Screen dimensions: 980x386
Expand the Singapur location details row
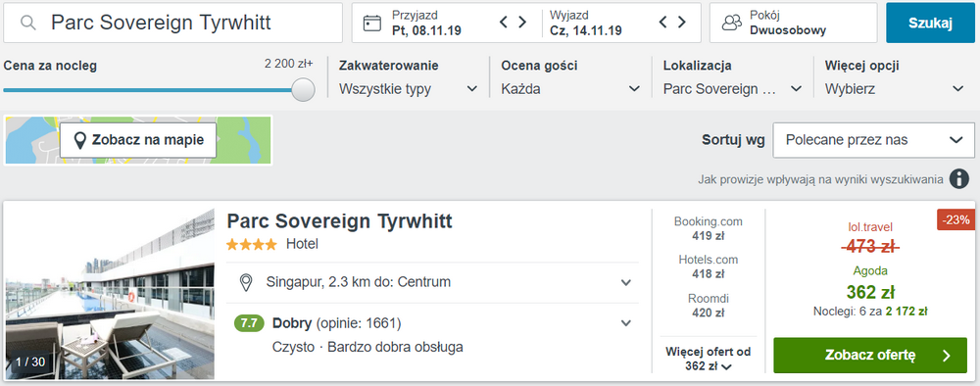432,282
